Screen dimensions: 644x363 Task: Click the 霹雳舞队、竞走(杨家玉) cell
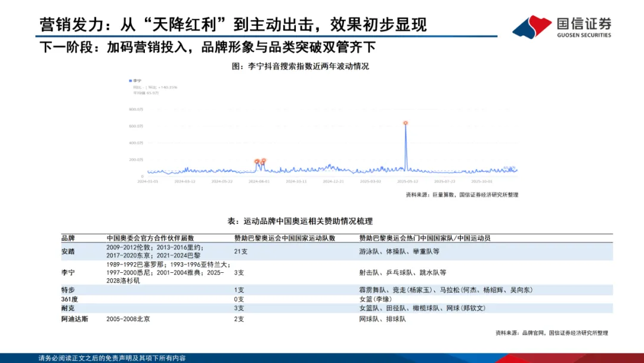[446, 290]
